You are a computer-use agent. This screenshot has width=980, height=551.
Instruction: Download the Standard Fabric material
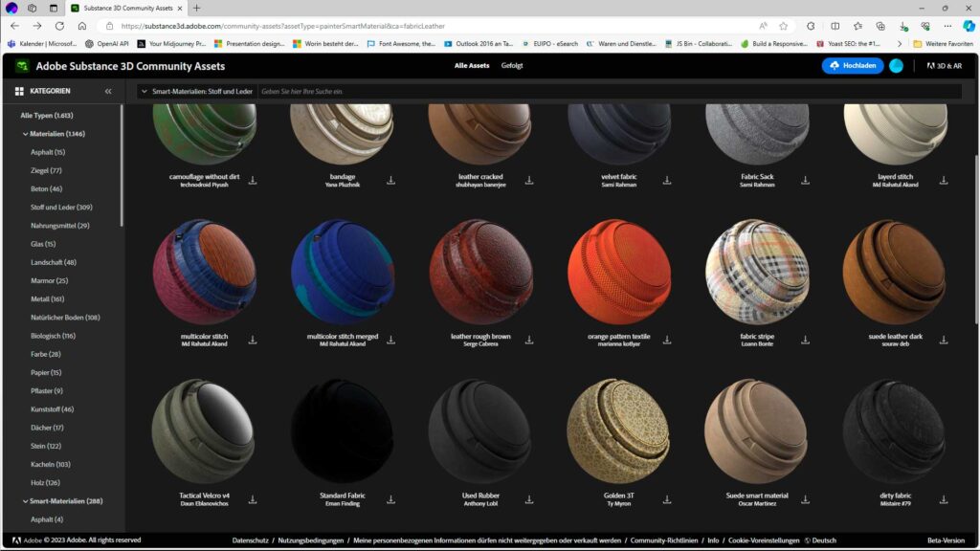[x=390, y=499]
